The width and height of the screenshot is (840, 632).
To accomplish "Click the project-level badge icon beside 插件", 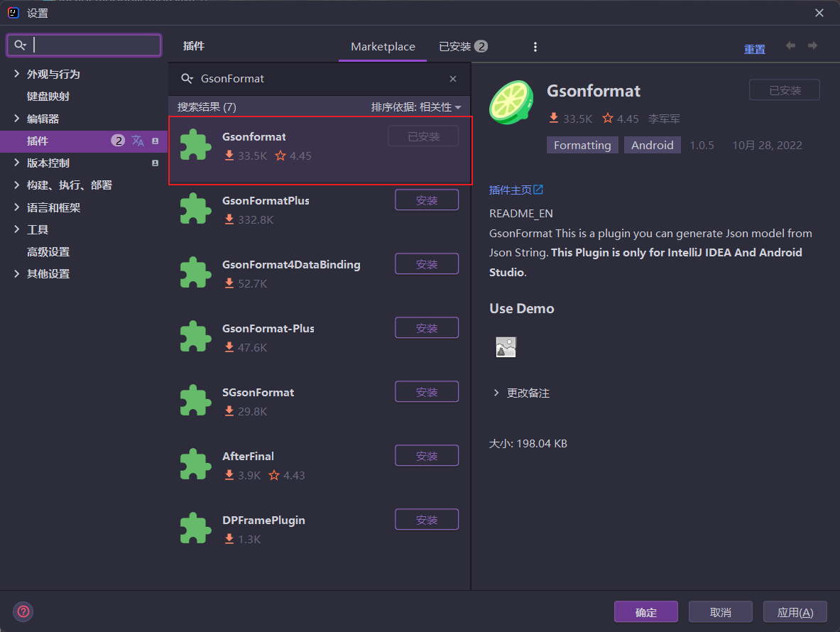I will tap(156, 141).
